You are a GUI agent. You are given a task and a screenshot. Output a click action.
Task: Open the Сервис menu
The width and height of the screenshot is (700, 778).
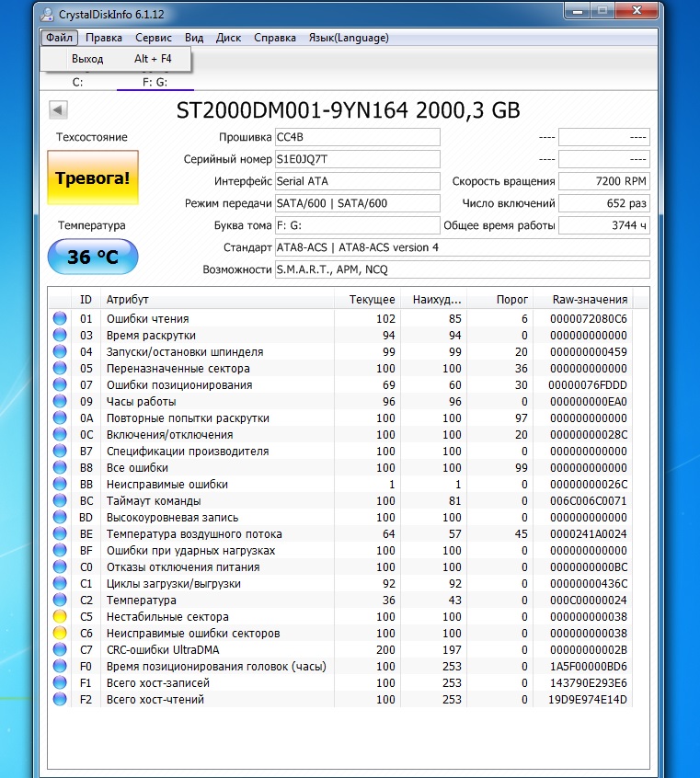(x=154, y=38)
